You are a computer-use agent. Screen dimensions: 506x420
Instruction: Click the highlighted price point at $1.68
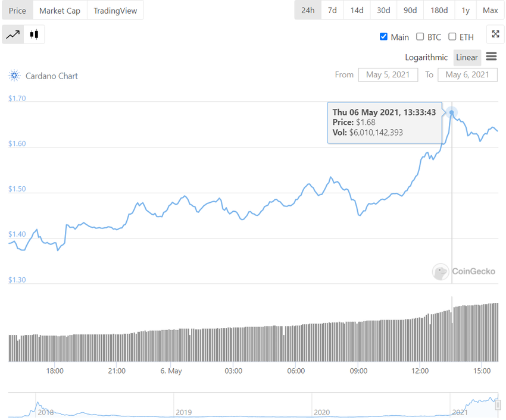pos(452,112)
